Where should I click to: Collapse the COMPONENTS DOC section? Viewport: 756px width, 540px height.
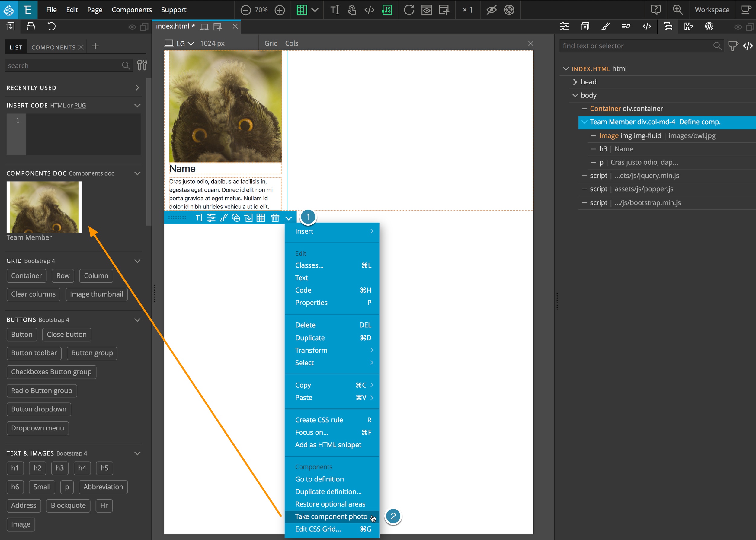click(137, 173)
